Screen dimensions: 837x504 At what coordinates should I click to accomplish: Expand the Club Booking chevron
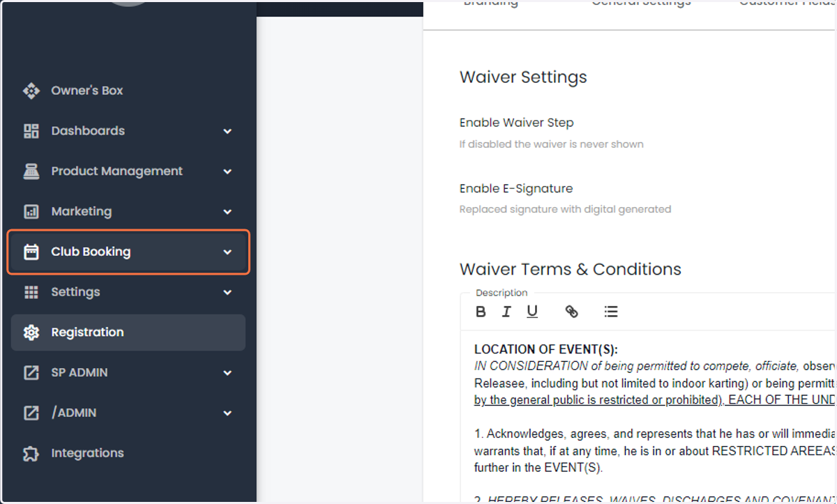tap(227, 252)
